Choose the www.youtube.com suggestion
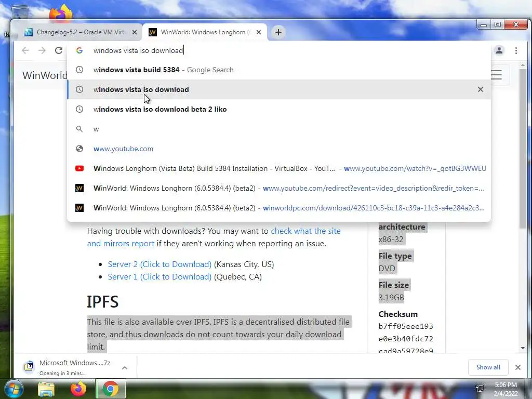The width and height of the screenshot is (532, 399). tap(279, 149)
